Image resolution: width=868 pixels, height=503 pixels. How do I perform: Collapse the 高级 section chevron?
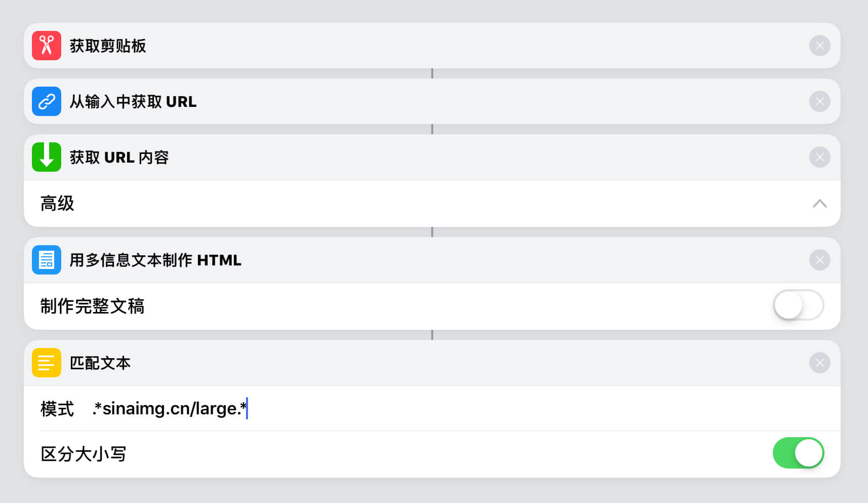[x=819, y=204]
